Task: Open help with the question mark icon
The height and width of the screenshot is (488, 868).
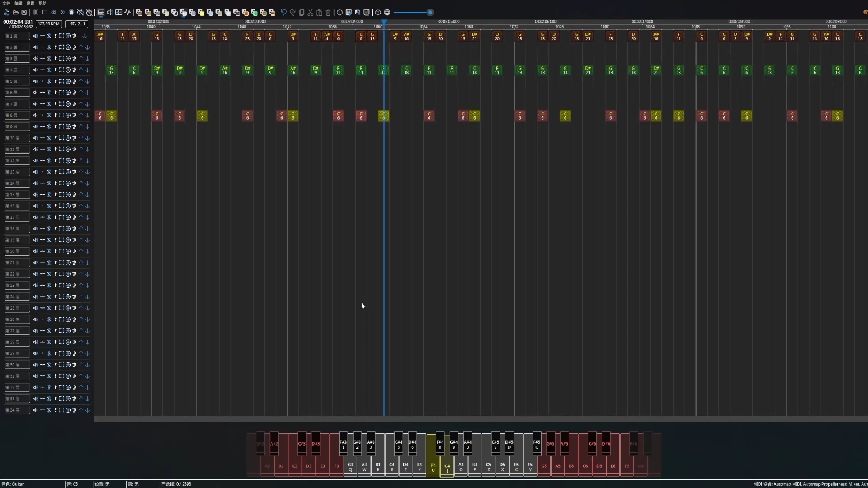Action: (x=378, y=13)
